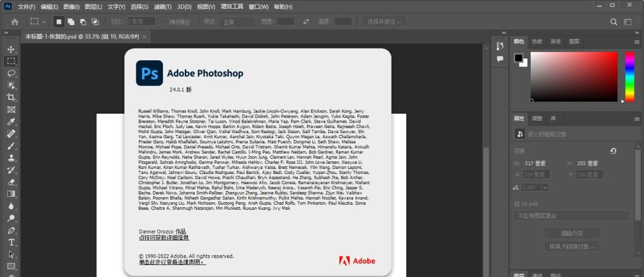Select the Gradient tool
Viewport: 644px width, 277px height.
click(x=11, y=193)
